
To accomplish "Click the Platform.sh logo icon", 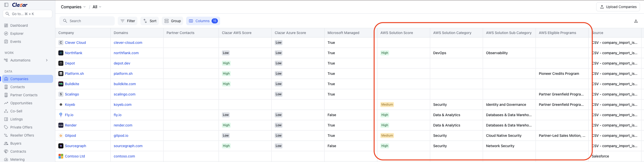I will (x=61, y=74).
